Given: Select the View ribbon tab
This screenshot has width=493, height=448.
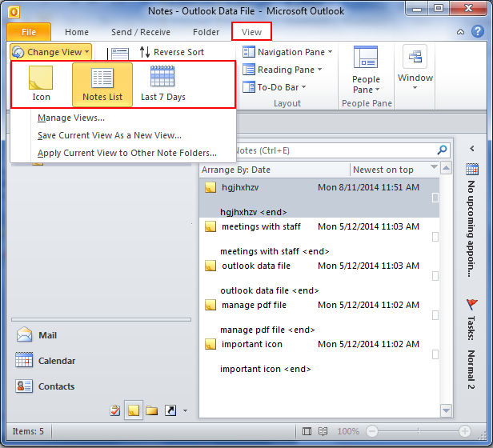Looking at the screenshot, I should 251,32.
